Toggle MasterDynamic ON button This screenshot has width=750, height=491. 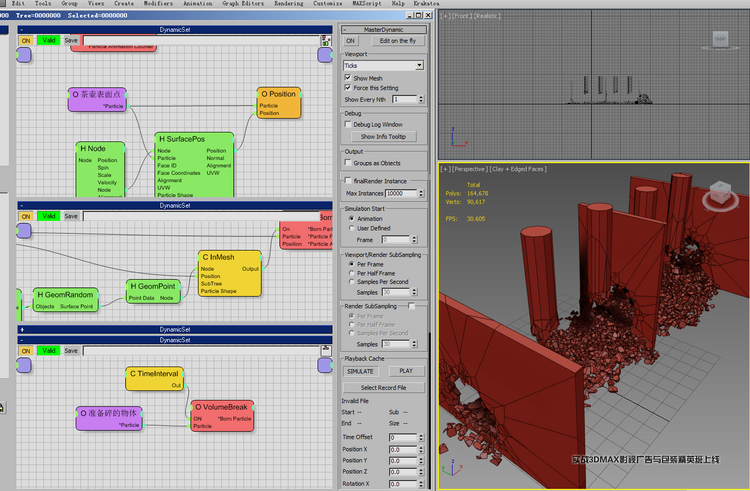click(x=351, y=41)
